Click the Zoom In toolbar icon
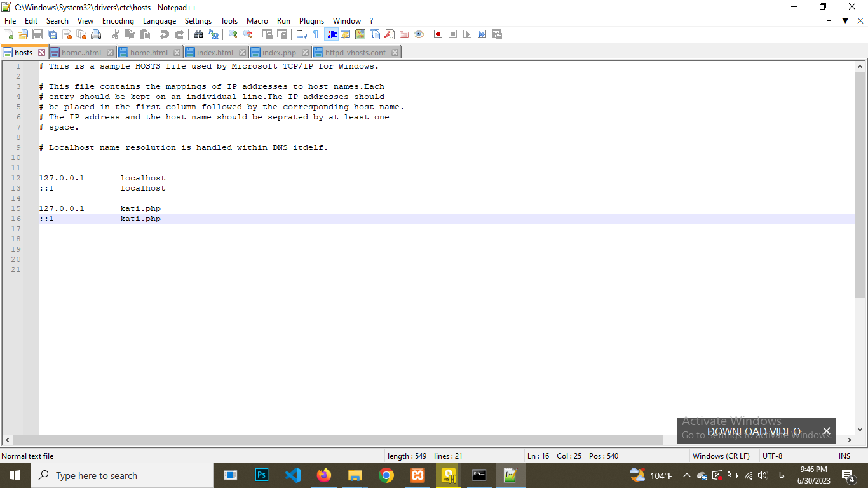Screen dimensions: 868x488 click(233, 34)
